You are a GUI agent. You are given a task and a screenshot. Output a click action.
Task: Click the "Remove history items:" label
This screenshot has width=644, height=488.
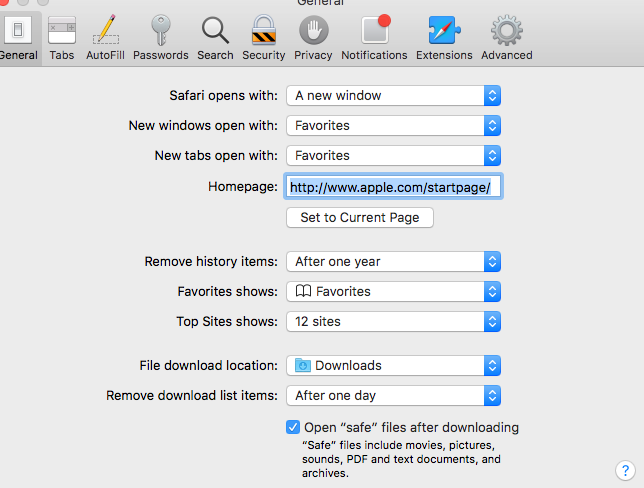tap(211, 261)
